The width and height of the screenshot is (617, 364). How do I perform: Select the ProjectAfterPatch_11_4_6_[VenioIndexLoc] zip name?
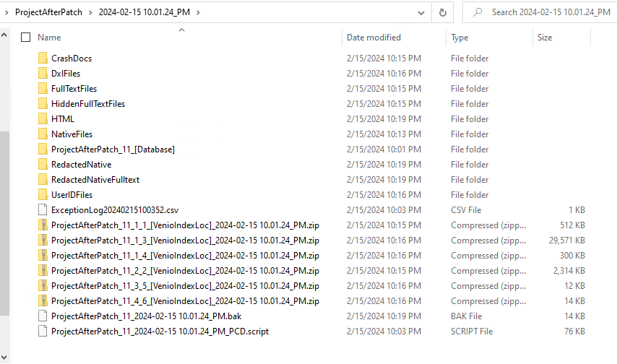coord(186,300)
